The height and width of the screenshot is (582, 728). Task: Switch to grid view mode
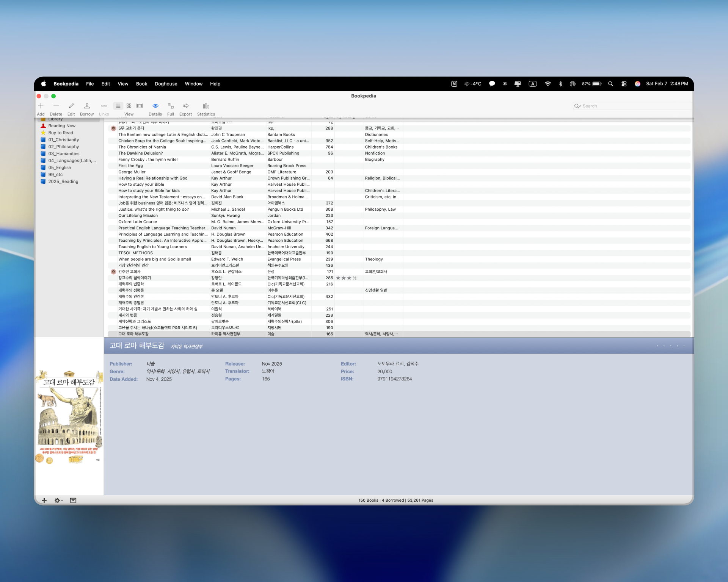pyautogui.click(x=129, y=106)
